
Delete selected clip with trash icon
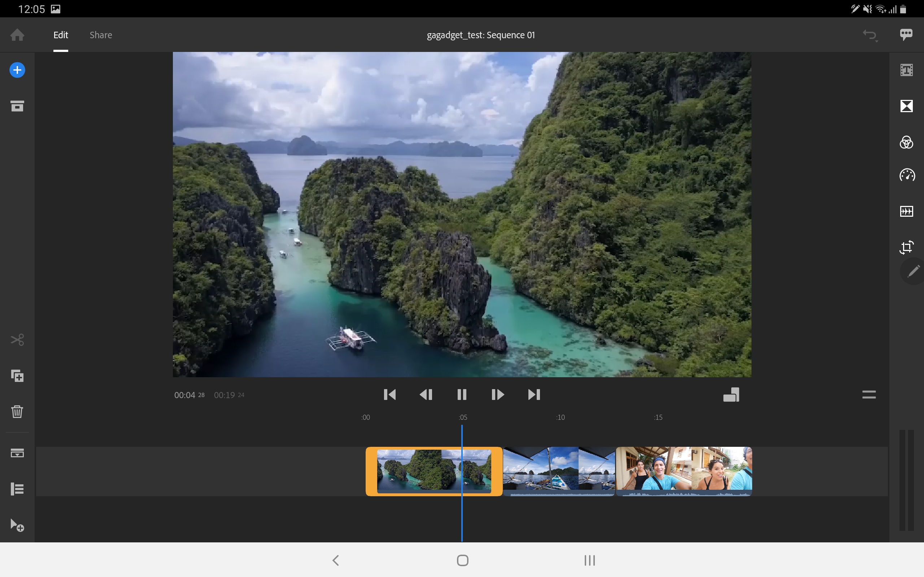pyautogui.click(x=17, y=412)
